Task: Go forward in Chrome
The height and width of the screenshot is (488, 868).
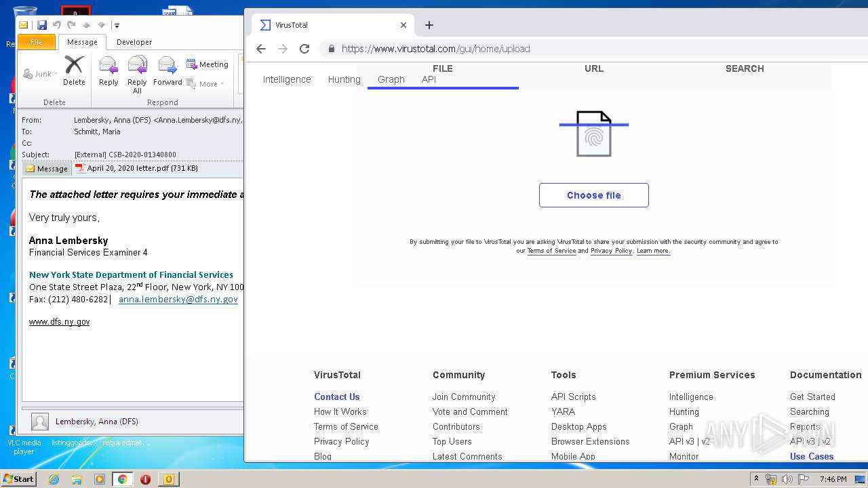Action: (x=283, y=49)
